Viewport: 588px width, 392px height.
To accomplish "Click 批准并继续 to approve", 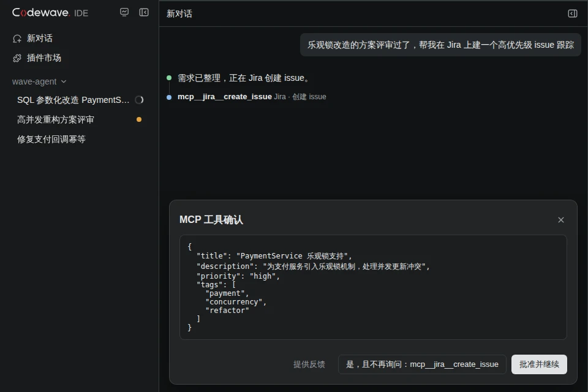I will 539,364.
